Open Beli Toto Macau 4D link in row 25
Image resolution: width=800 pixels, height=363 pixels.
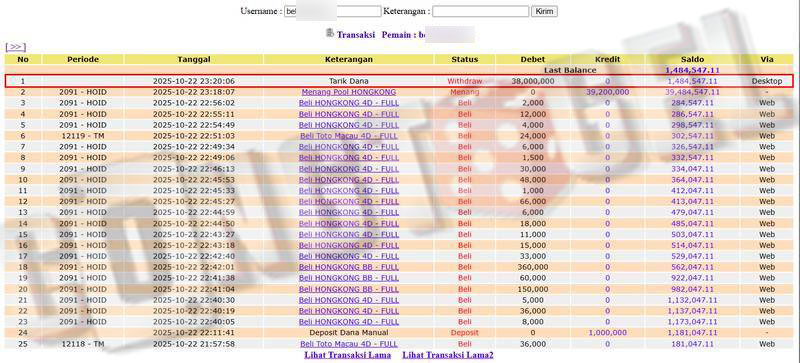(x=348, y=344)
